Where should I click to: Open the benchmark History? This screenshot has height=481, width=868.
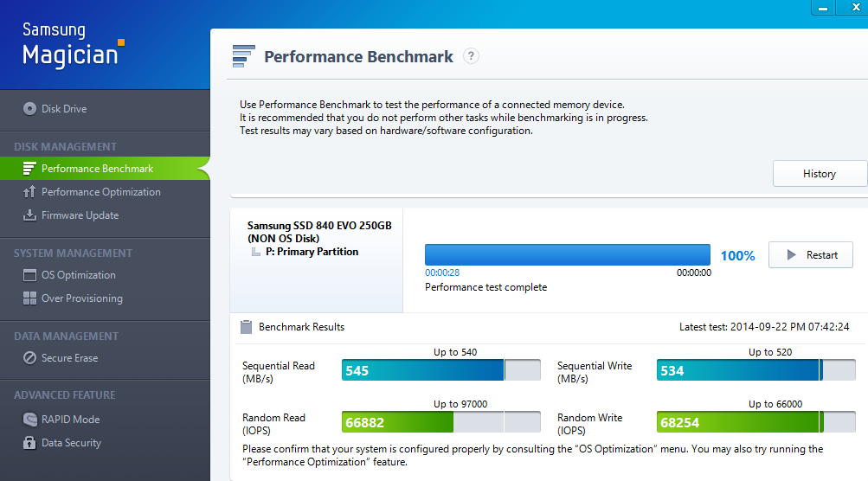pos(820,174)
